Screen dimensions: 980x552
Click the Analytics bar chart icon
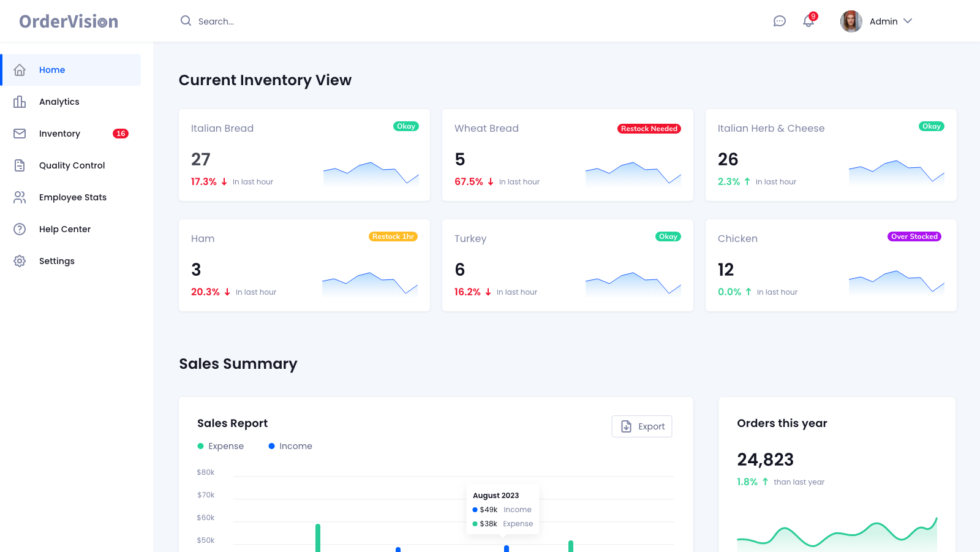point(20,102)
